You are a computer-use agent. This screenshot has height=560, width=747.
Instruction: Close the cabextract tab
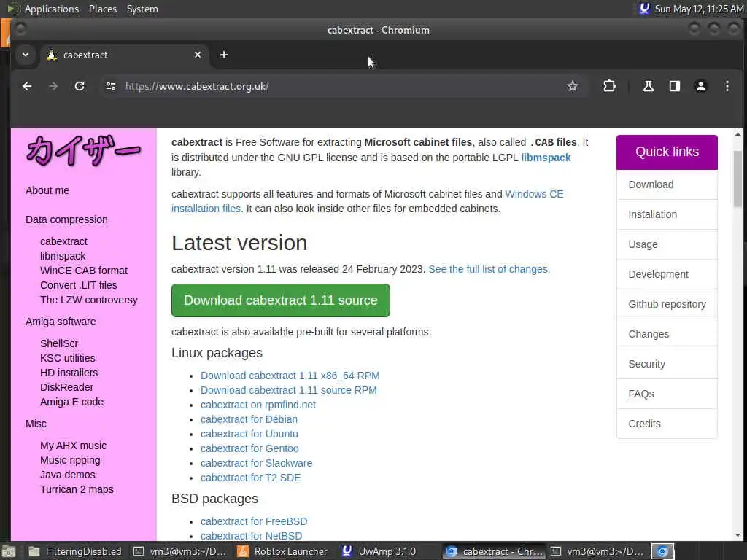click(197, 55)
